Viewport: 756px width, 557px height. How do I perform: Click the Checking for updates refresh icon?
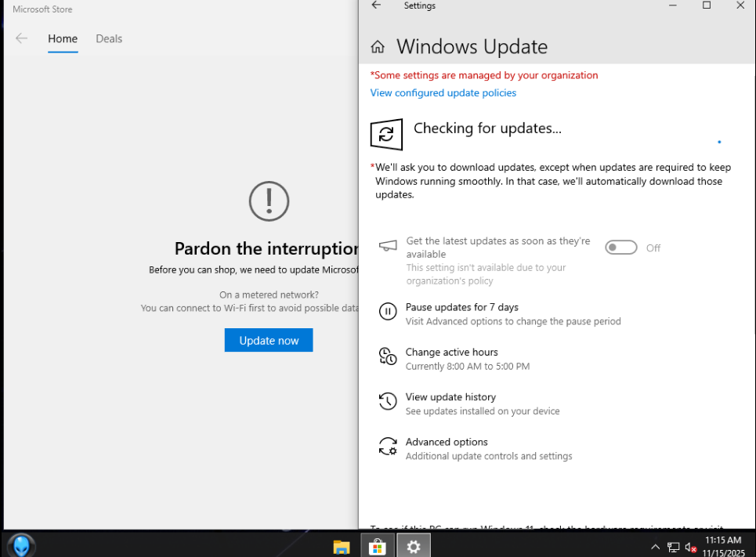(386, 135)
